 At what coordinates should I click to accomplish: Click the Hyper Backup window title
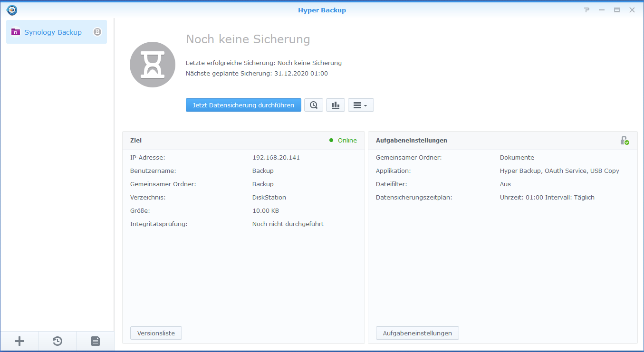click(322, 10)
